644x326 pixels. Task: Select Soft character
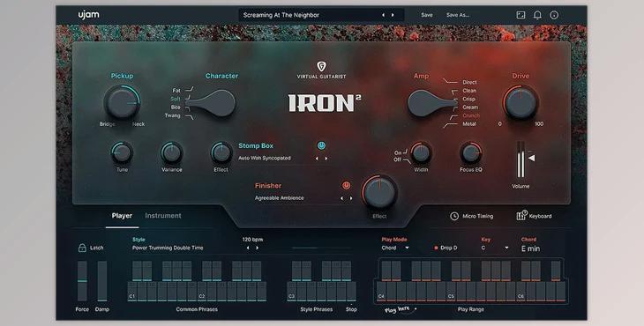(x=176, y=99)
